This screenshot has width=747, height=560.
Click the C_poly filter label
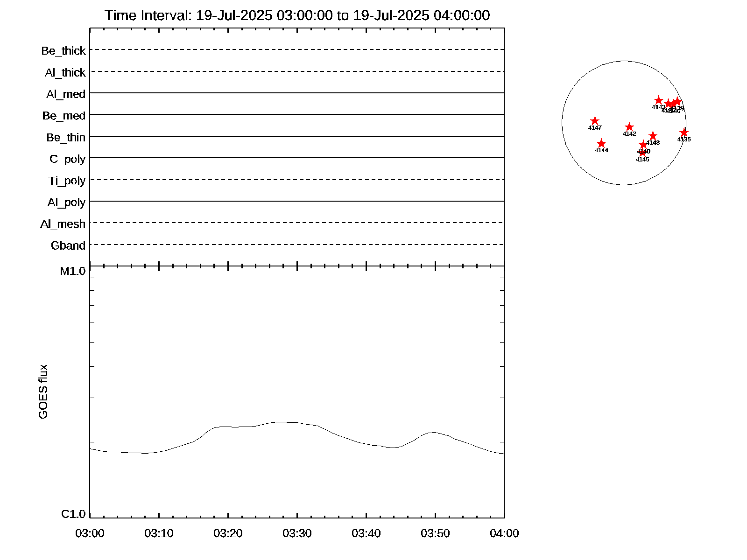click(68, 159)
